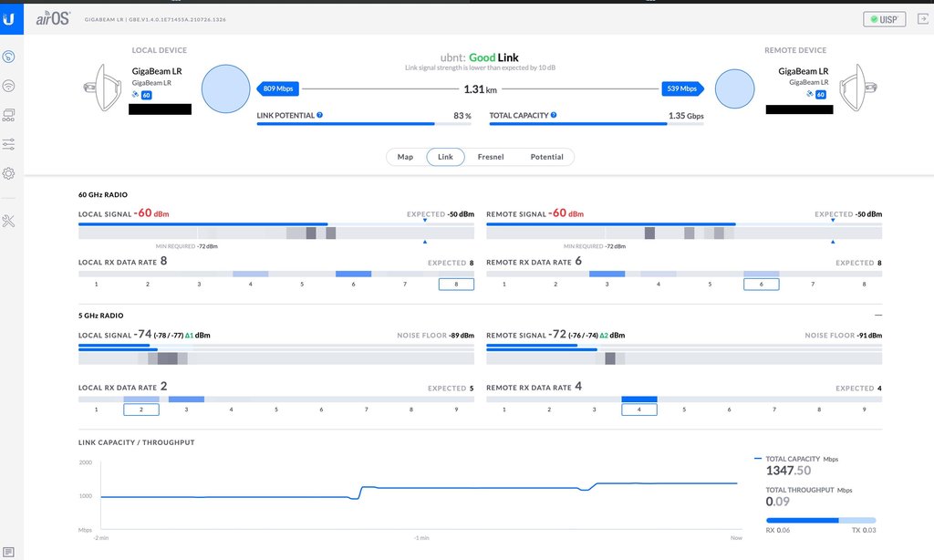Open the Network devices sidebar icon
Viewport: 934px width, 560px height.
9,115
